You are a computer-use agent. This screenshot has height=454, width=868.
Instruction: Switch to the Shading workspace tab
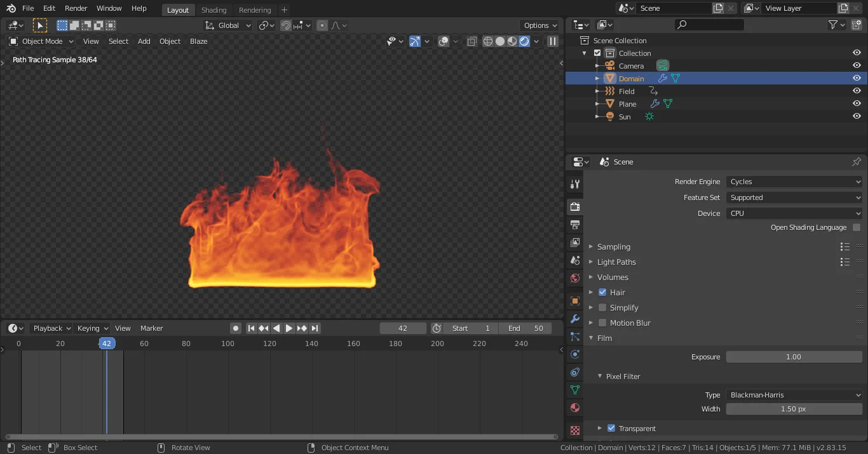(x=214, y=10)
